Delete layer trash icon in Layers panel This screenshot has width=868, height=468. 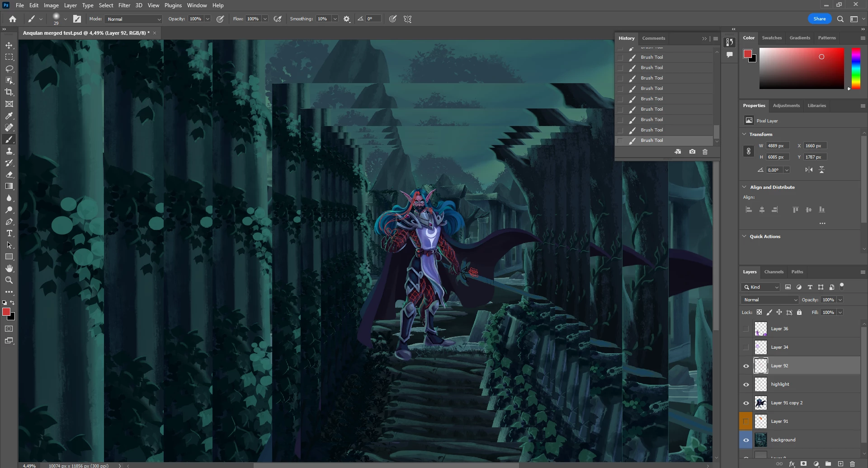point(852,463)
